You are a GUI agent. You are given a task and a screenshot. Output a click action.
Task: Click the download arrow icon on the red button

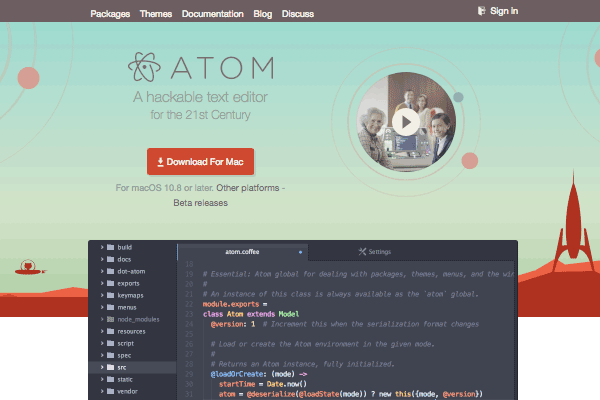click(160, 162)
